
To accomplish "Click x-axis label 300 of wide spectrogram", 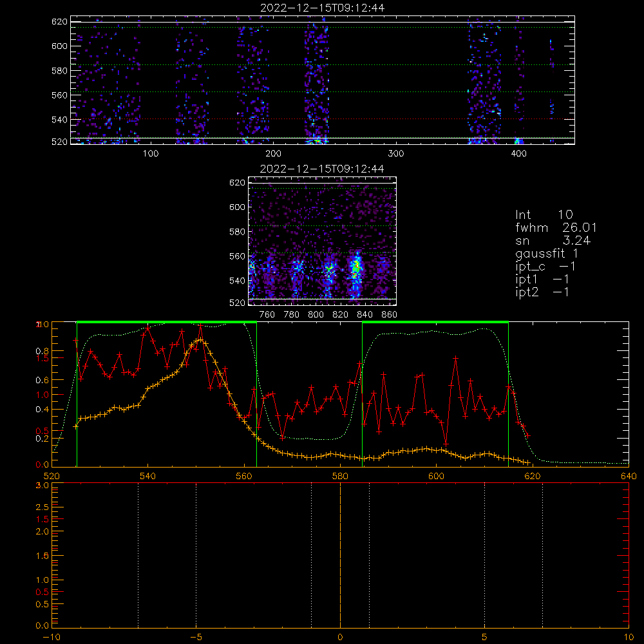I will tap(396, 154).
